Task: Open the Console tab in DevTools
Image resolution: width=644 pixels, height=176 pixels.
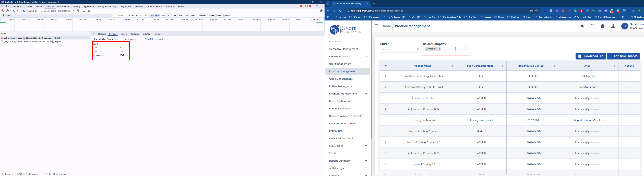Action: click(28, 6)
